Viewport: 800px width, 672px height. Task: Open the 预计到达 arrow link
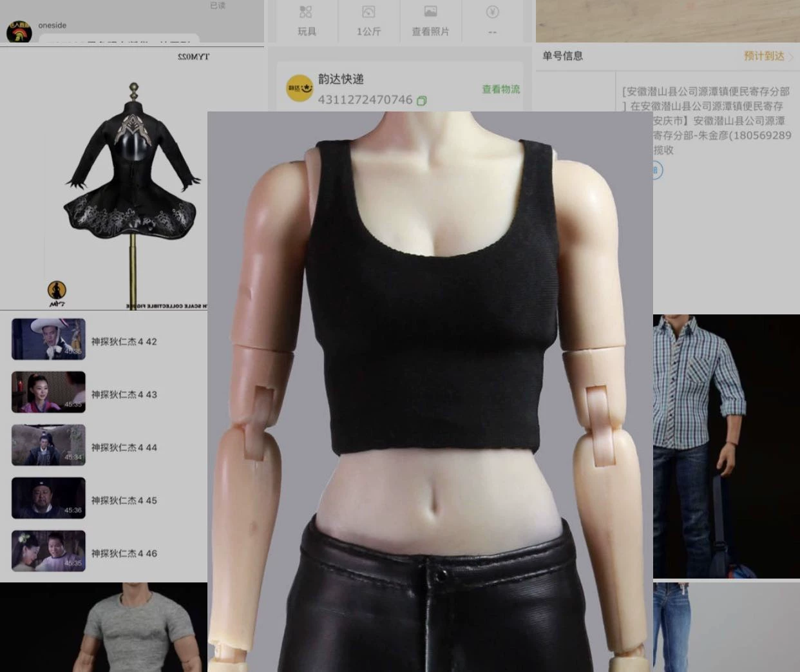[x=768, y=56]
